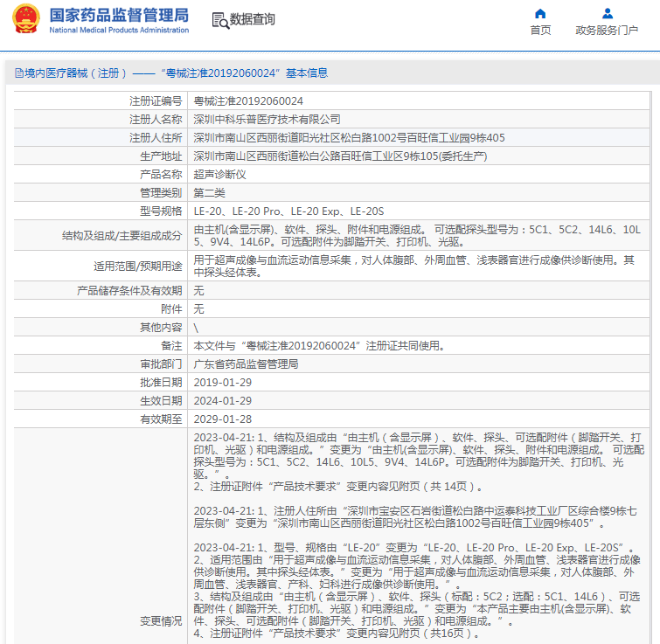Viewport: 660px width, 644px height.
Task: Click the 批准日期 value 2019-01-29
Action: coord(222,382)
